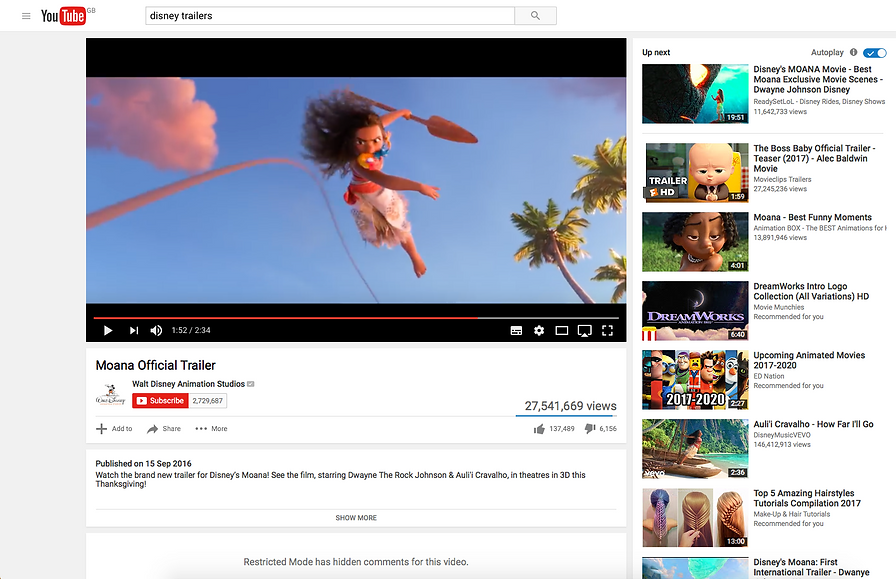896x579 pixels.
Task: Click the 6,156 dislikes count
Action: point(608,429)
